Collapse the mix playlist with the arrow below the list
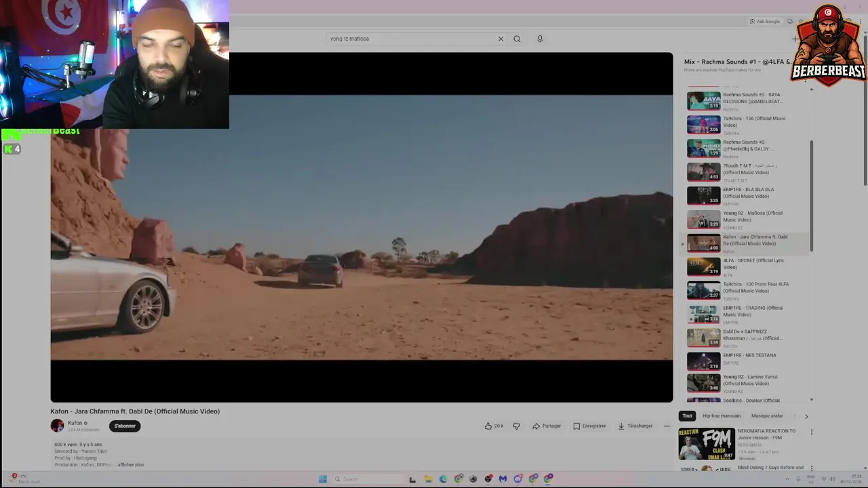 812,400
